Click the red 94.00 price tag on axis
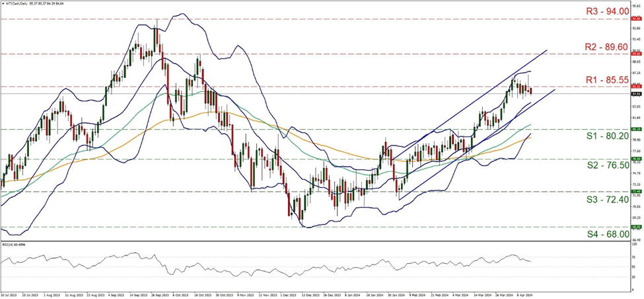Image resolution: width=644 pixels, height=299 pixels. 637,19
